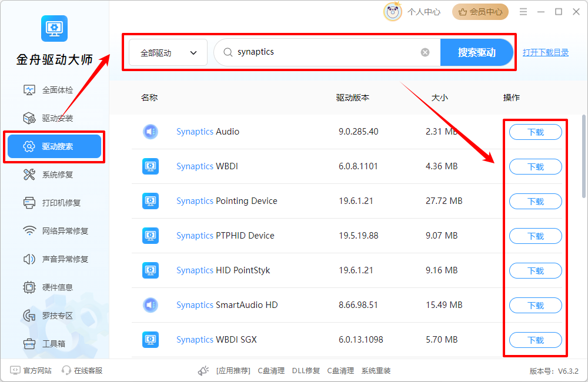Click the Synaptics WBDI device icon
The height and width of the screenshot is (382, 588).
point(151,166)
